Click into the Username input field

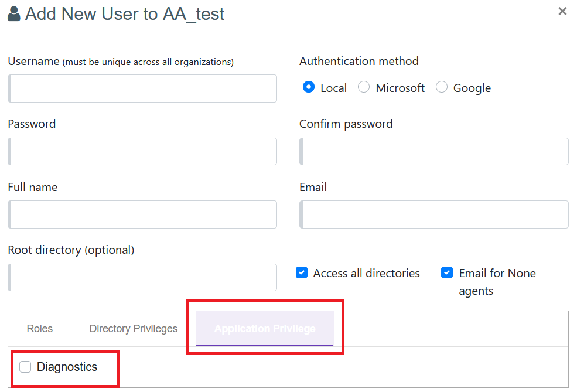click(142, 88)
